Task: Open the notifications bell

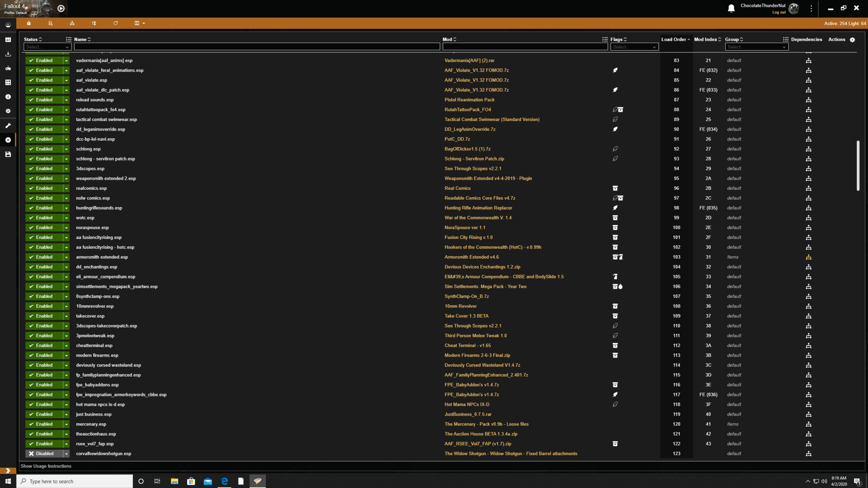Action: (x=731, y=8)
